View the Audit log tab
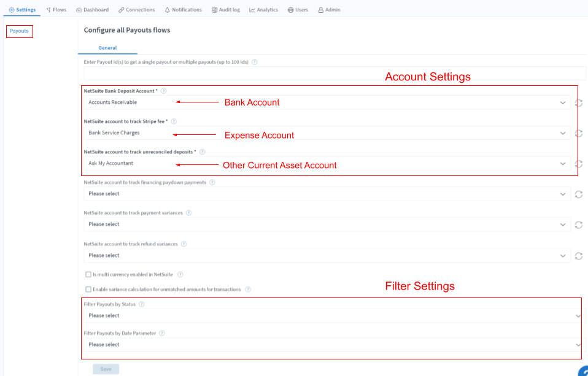 pos(225,10)
